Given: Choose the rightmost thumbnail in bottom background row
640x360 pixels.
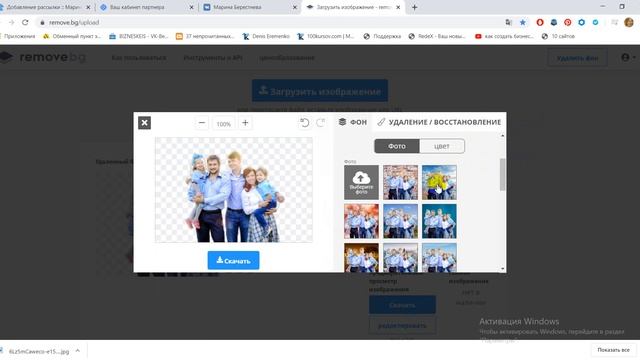Looking at the screenshot, I should pos(439,258).
